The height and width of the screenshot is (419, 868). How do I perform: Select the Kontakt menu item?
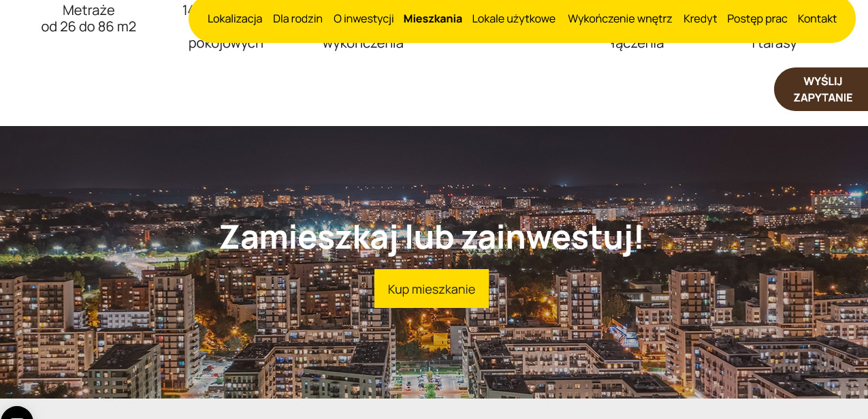[x=818, y=18]
